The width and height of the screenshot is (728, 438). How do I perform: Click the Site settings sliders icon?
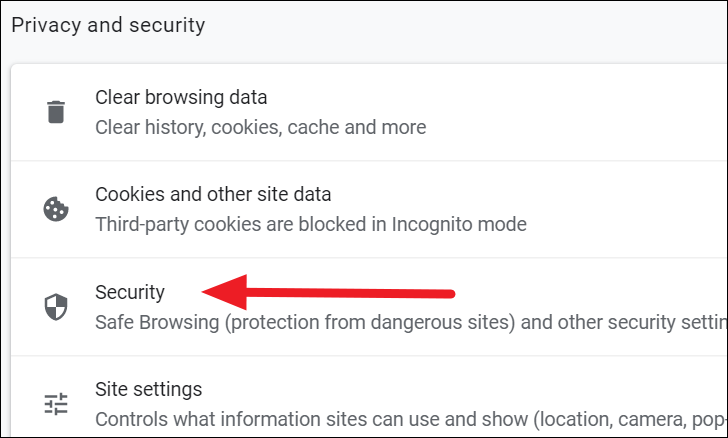(x=56, y=404)
